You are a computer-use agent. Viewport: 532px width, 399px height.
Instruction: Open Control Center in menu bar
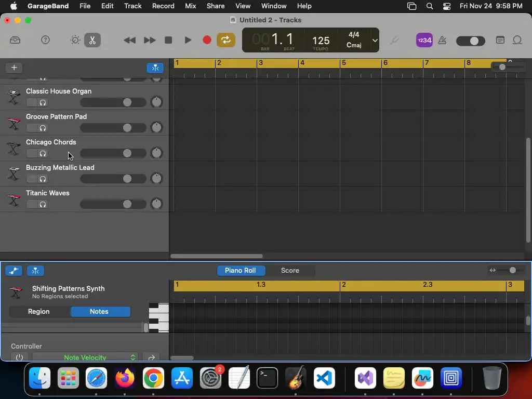(x=447, y=6)
